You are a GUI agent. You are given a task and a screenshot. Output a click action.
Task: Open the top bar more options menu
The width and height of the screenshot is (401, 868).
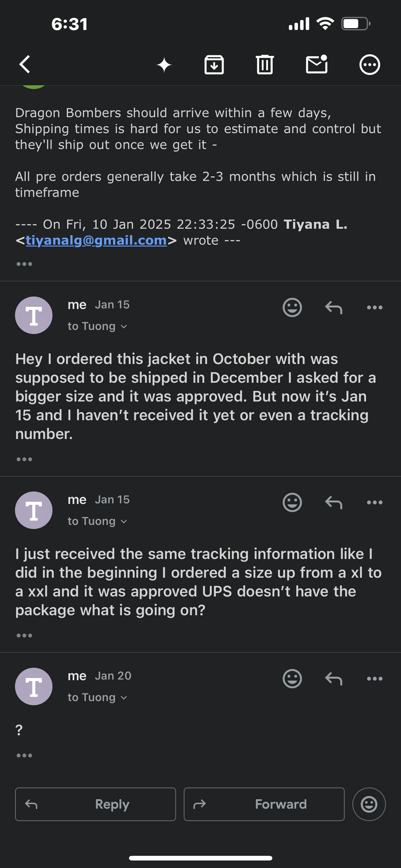tap(370, 65)
